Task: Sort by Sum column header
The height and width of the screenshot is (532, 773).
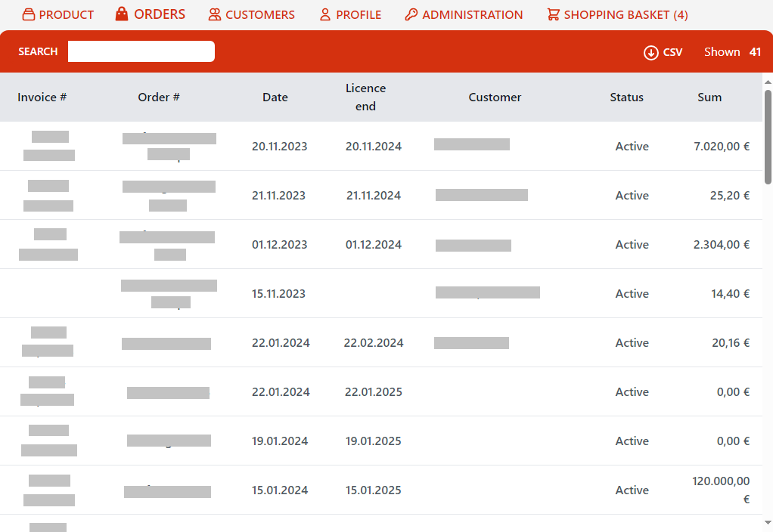Action: (x=709, y=97)
